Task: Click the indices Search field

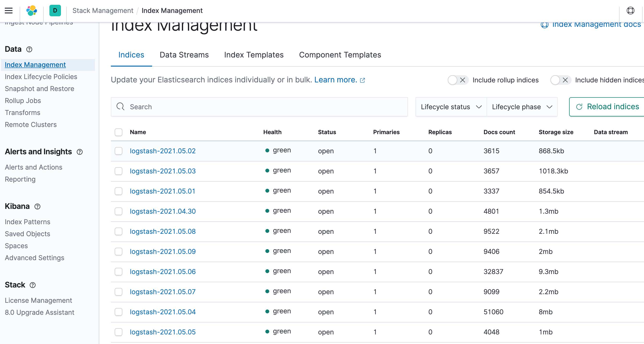Action: click(x=259, y=107)
